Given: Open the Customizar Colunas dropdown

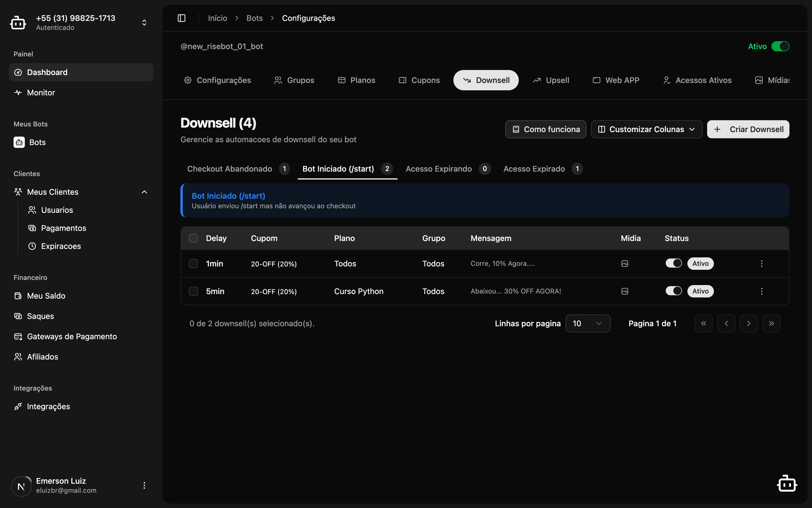Looking at the screenshot, I should click(x=646, y=129).
